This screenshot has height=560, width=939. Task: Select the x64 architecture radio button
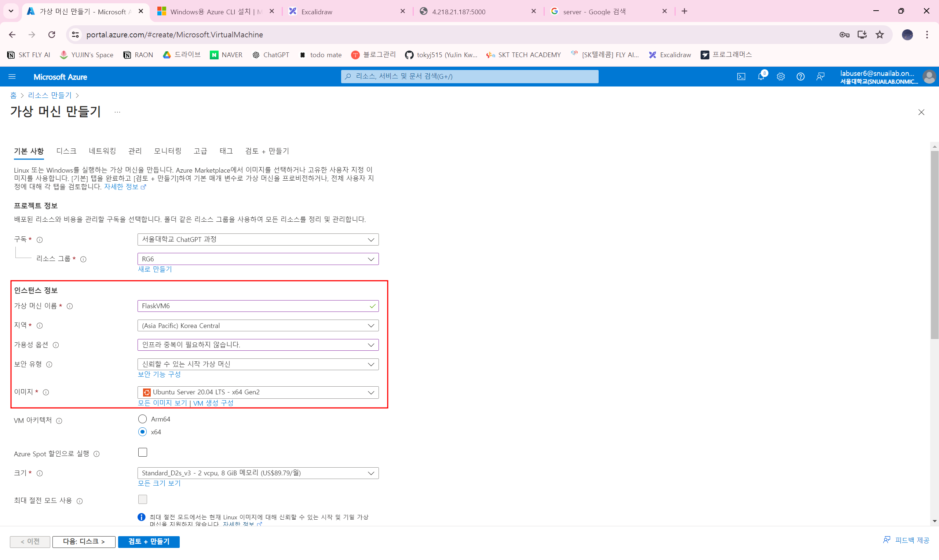pos(142,432)
